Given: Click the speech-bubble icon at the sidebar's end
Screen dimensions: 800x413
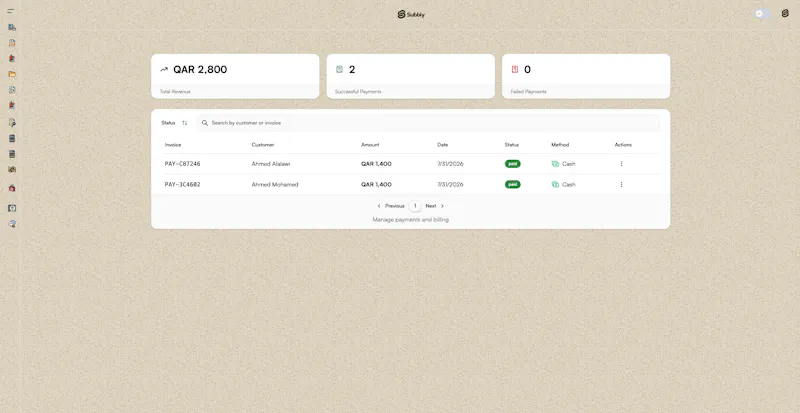Looking at the screenshot, I should (x=12, y=224).
